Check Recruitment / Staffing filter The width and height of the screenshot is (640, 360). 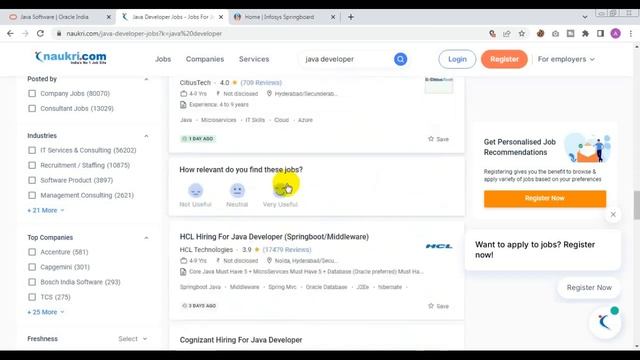(32, 165)
